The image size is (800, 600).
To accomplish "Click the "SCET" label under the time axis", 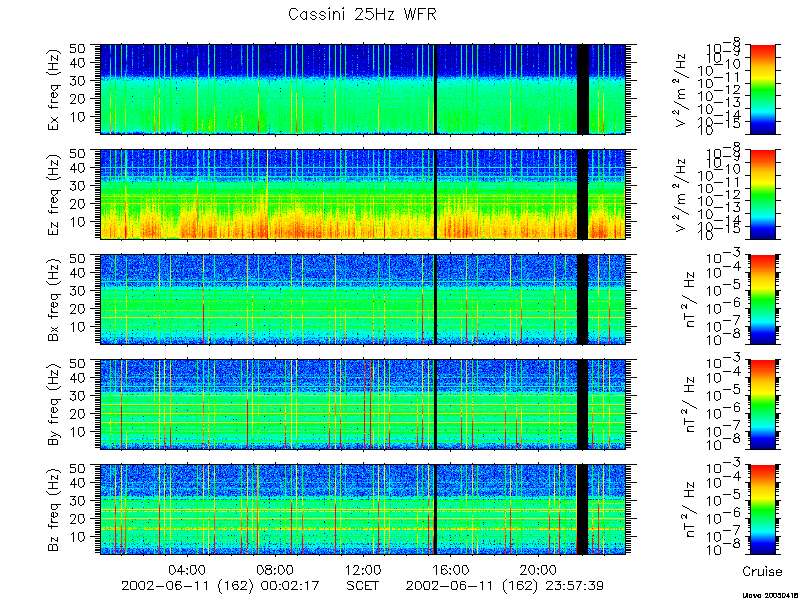I will (363, 585).
